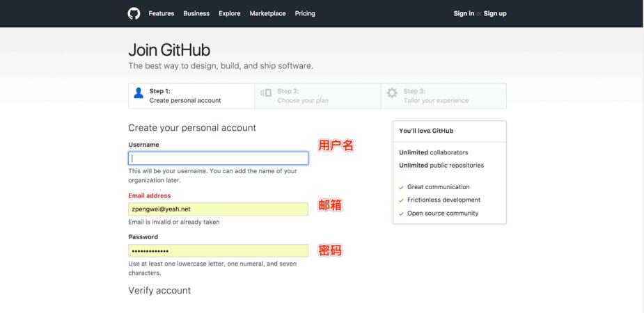Click the GitHub Octocat logo
This screenshot has height=313, width=644.
tap(134, 13)
